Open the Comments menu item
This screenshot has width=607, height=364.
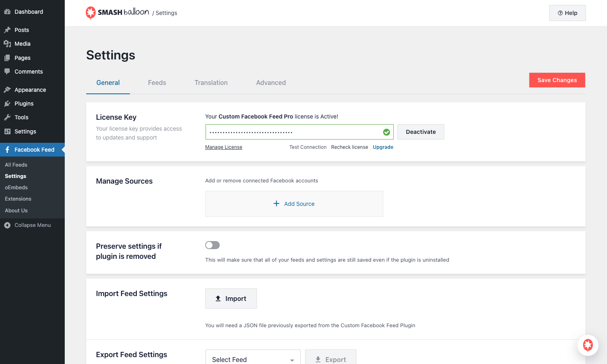coord(32,72)
